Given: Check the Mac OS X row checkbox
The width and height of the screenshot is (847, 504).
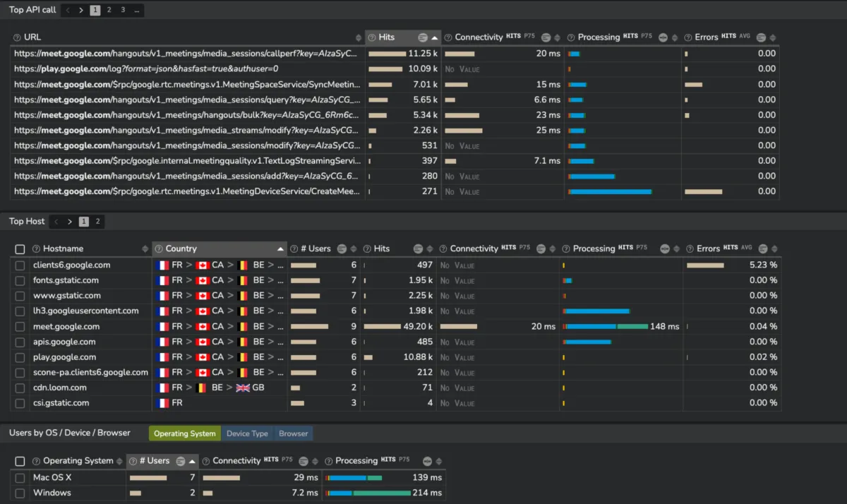Looking at the screenshot, I should click(x=20, y=478).
